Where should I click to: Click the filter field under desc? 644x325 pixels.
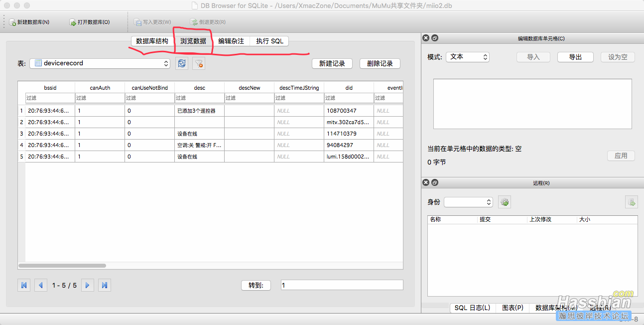(x=200, y=98)
